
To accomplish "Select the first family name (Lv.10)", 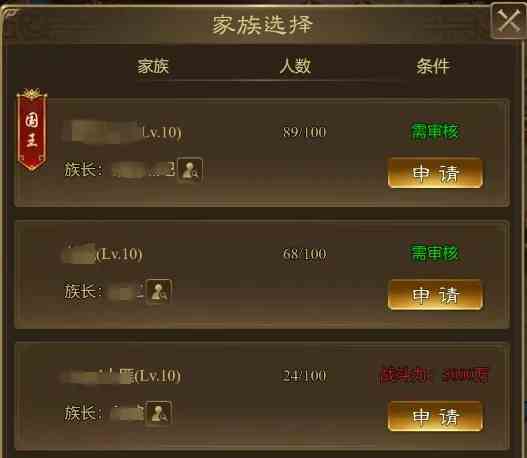I will 123,132.
